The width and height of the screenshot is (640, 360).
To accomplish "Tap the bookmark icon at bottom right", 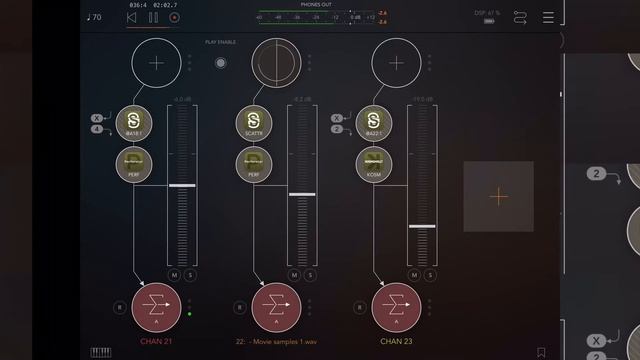I will pos(541,352).
